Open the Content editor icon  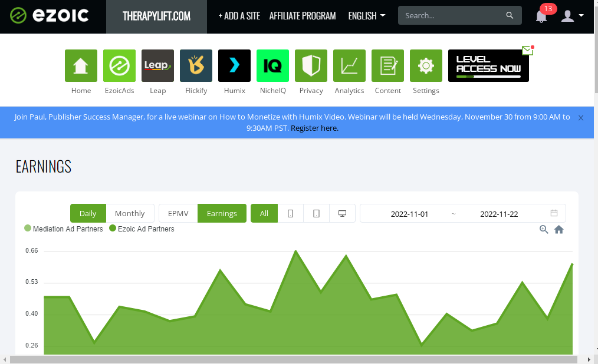click(387, 65)
